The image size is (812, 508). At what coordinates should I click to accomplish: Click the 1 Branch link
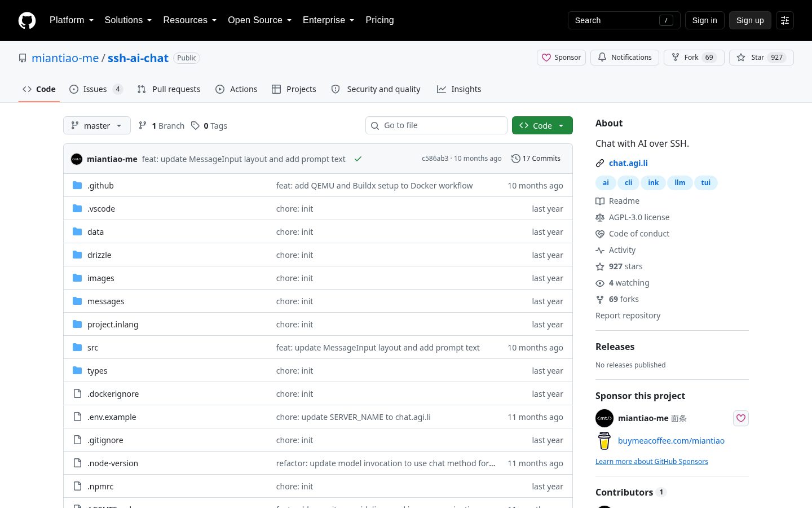162,126
